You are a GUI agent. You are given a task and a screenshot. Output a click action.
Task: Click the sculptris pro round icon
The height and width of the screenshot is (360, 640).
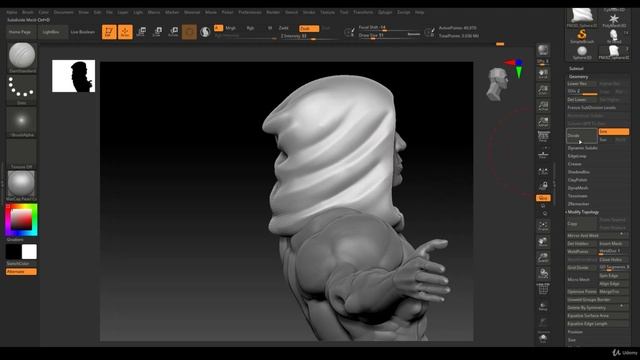point(205,32)
